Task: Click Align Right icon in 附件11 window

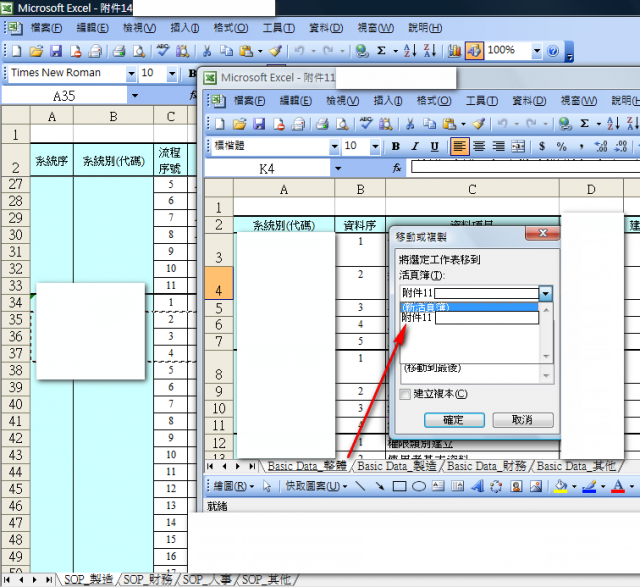Action: coord(498,146)
